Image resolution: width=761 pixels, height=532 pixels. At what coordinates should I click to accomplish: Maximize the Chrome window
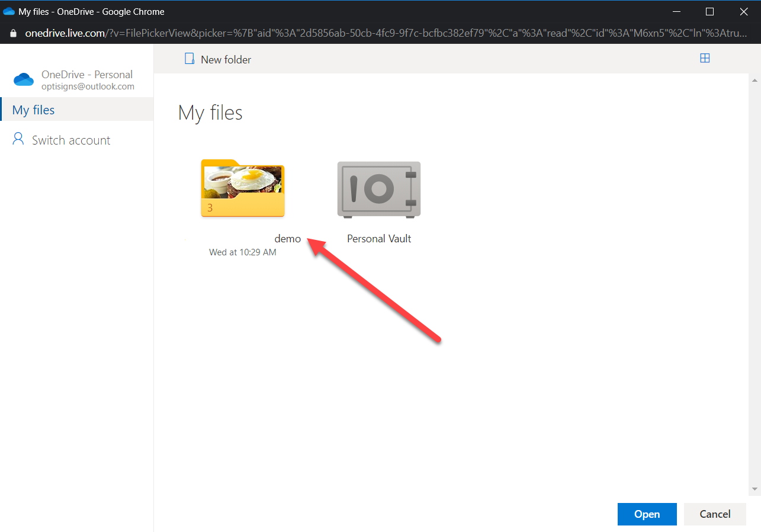click(709, 11)
